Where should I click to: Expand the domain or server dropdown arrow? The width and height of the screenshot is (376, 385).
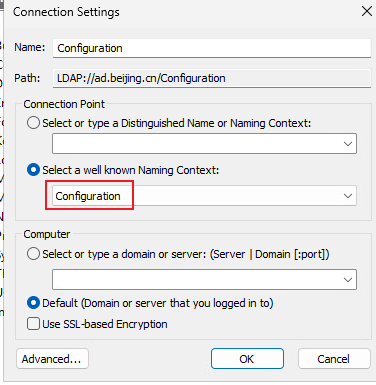pos(348,280)
